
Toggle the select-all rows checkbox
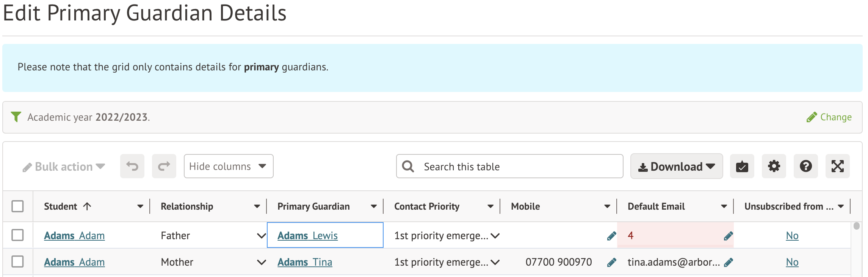coord(17,206)
